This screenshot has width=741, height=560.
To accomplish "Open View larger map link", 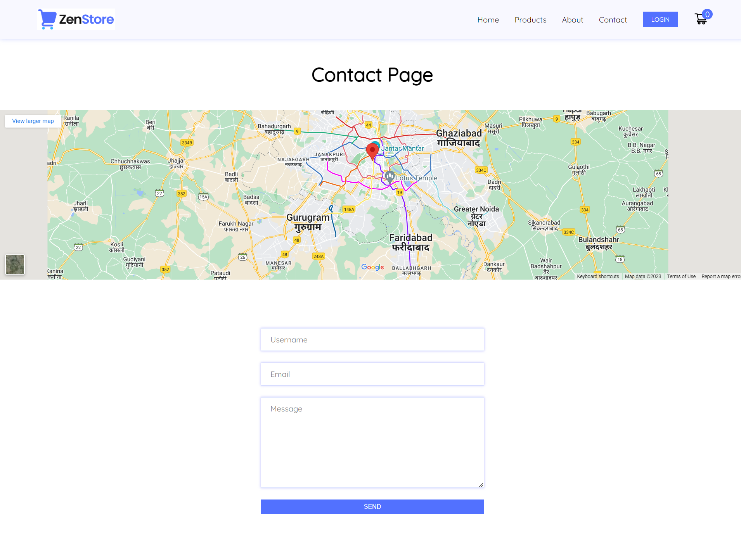I will pos(33,121).
